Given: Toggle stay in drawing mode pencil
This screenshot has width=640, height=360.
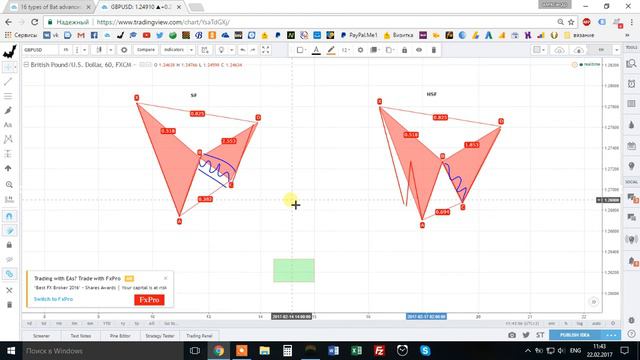Looking at the screenshot, I should 9,231.
